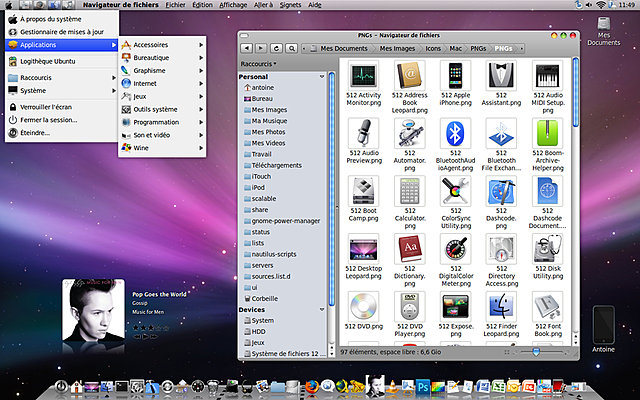Open the Édition menu

(x=202, y=5)
